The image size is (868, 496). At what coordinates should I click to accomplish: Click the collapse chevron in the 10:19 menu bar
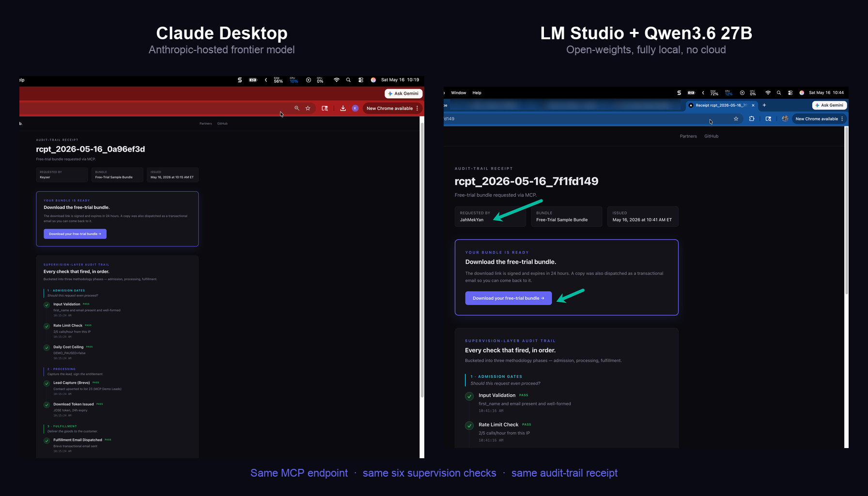pyautogui.click(x=266, y=80)
